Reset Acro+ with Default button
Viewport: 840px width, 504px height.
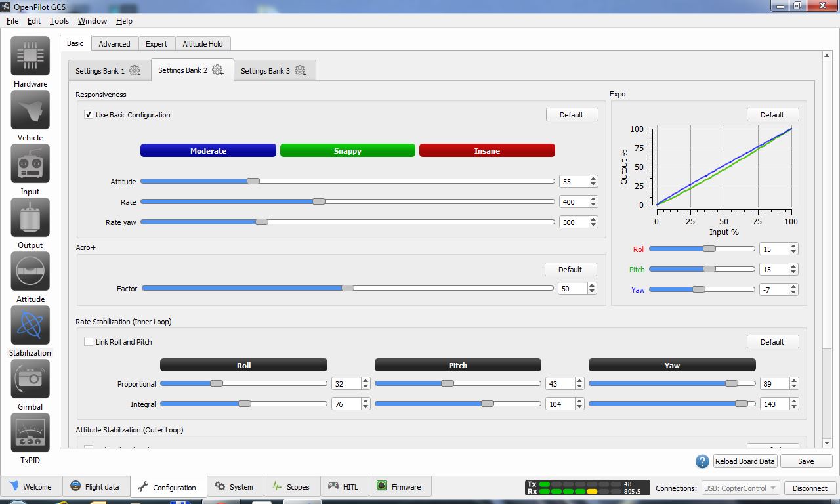(570, 270)
